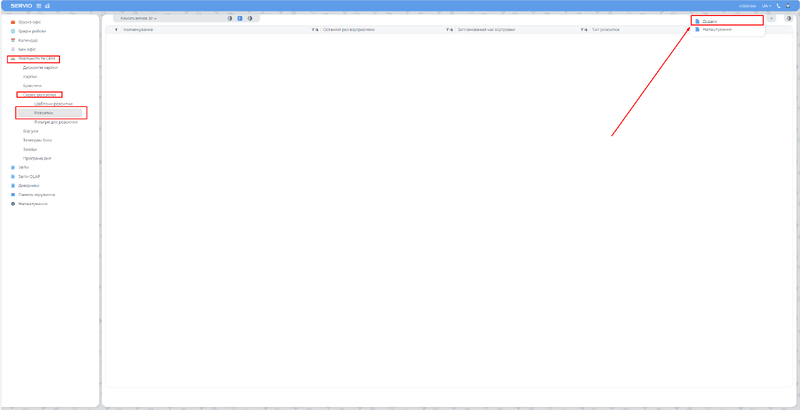Go to Дисконтні картки page
The width and height of the screenshot is (800, 410).
coord(40,68)
